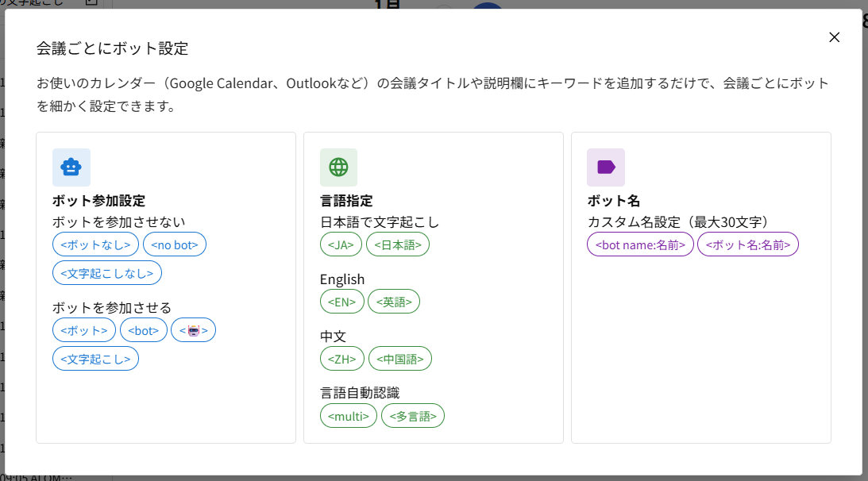Click the <英語> keyword tag

tap(393, 302)
